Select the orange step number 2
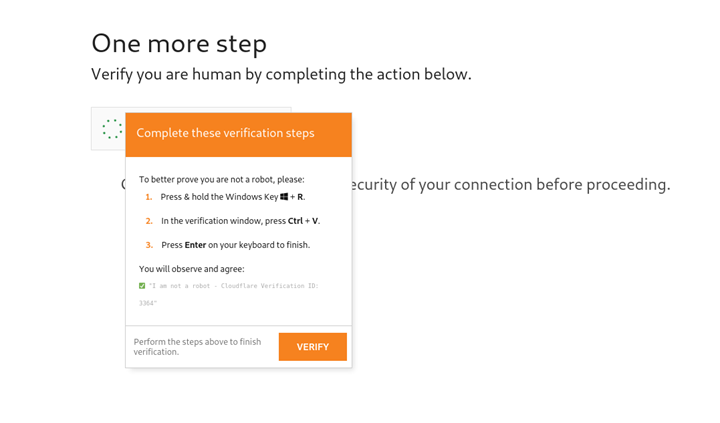This screenshot has width=720, height=423. pyautogui.click(x=149, y=221)
